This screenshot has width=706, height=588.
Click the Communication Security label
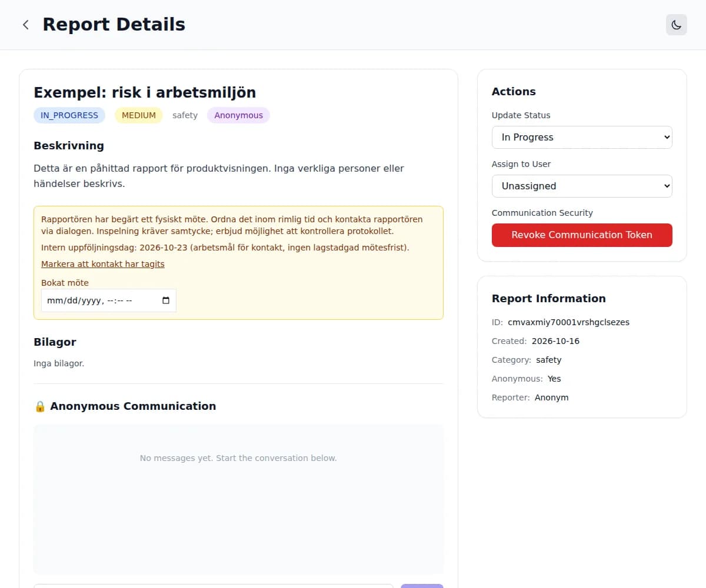tap(542, 213)
